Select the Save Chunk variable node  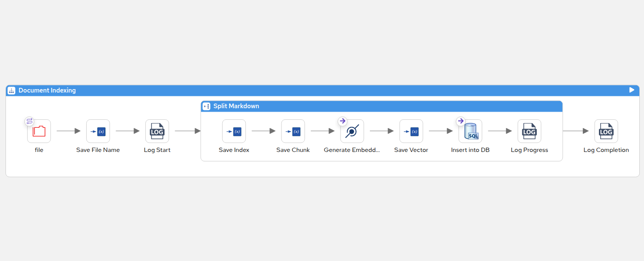pos(293,131)
